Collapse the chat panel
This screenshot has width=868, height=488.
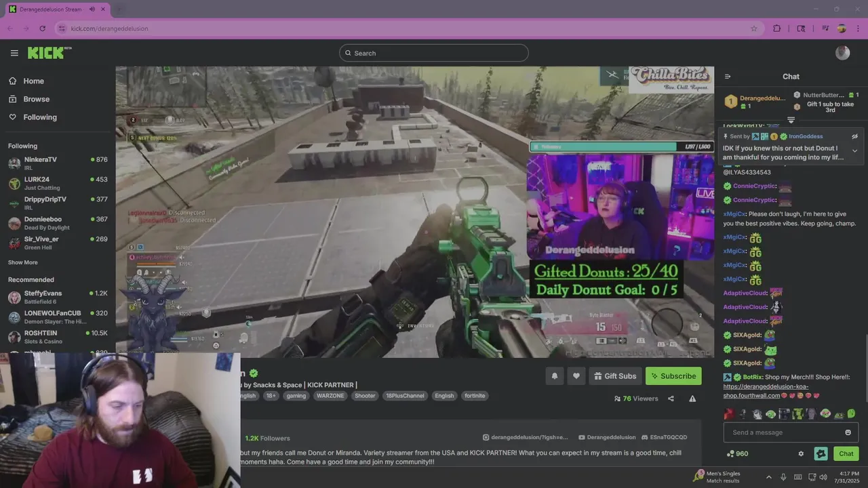(728, 77)
